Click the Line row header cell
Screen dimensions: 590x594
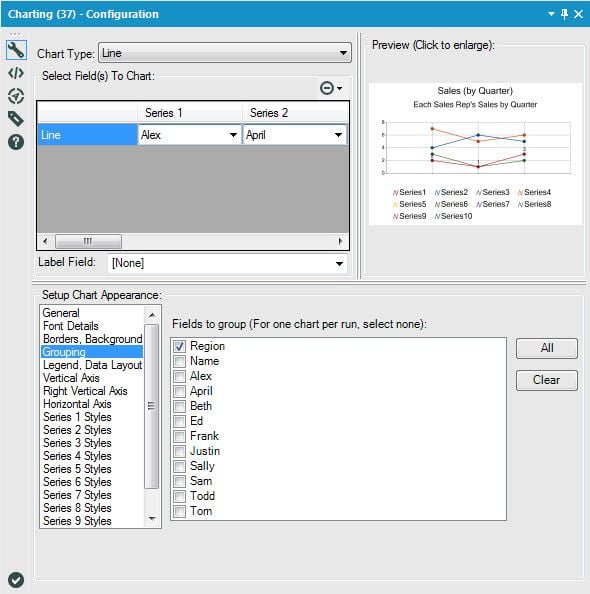click(x=88, y=135)
